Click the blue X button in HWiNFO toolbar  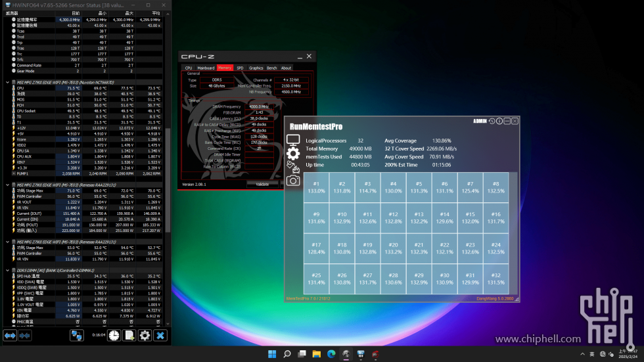160,336
